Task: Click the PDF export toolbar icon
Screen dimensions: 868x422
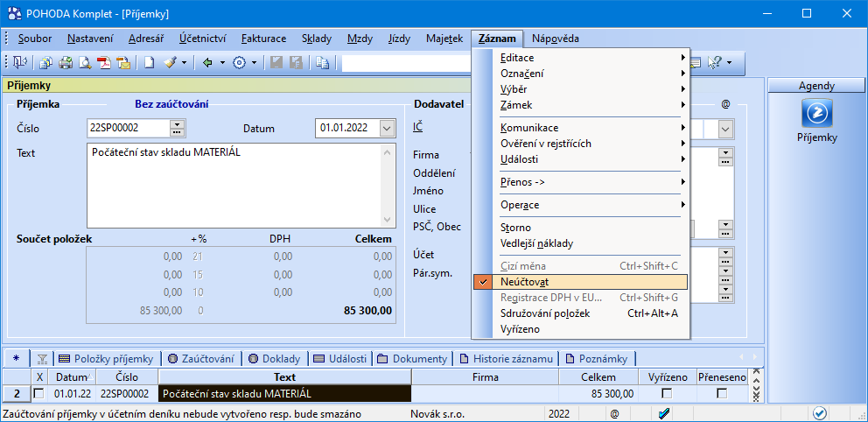Action: pos(104,62)
